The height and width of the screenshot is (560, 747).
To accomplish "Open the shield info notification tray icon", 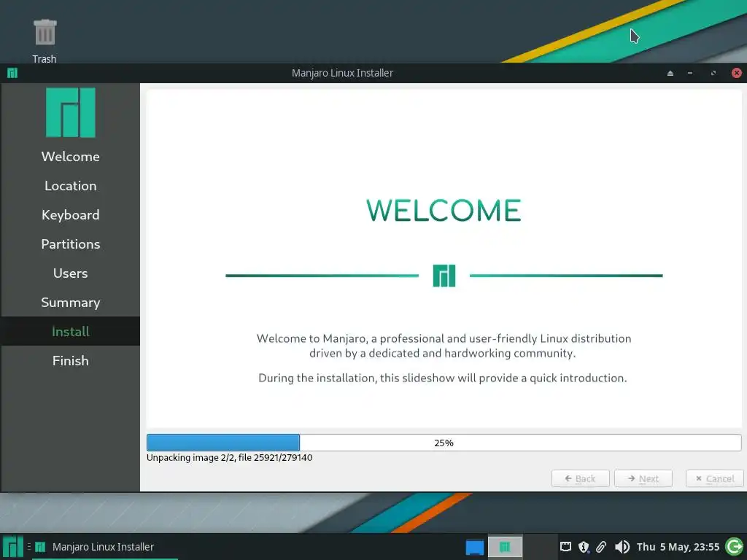I will pyautogui.click(x=584, y=547).
